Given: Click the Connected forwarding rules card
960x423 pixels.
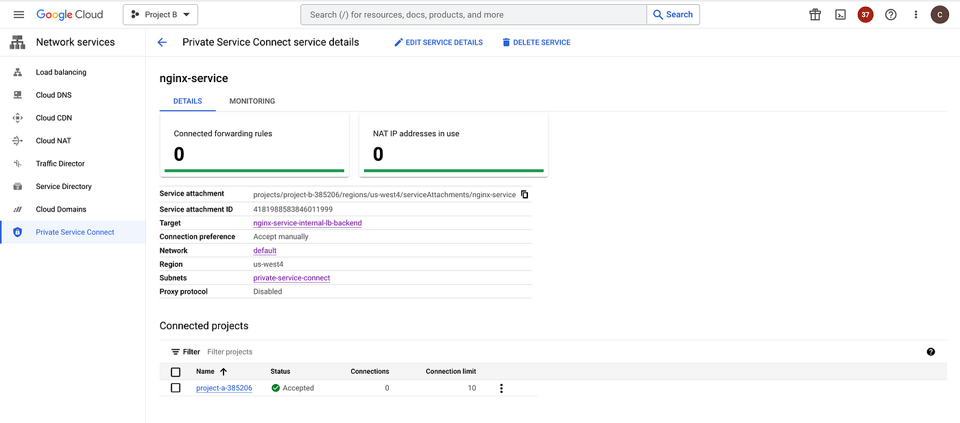Looking at the screenshot, I should click(x=255, y=145).
